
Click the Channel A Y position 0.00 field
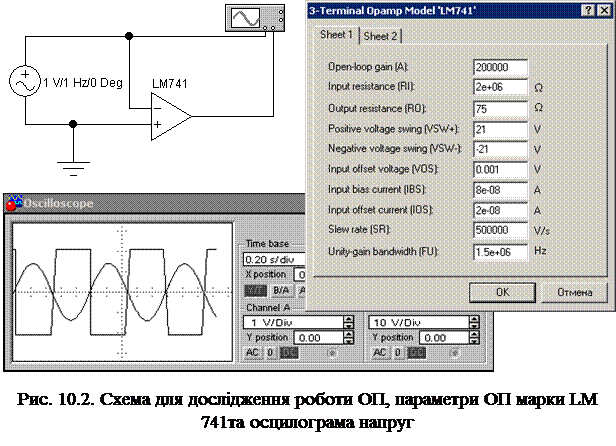click(319, 338)
